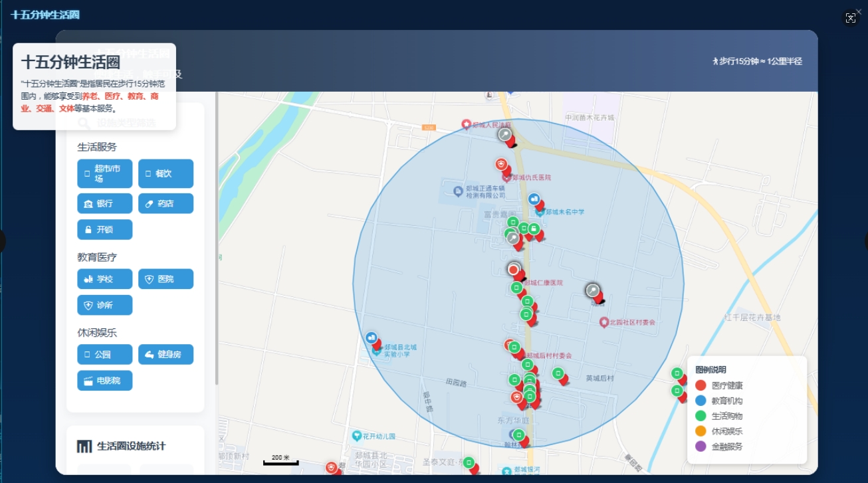Image resolution: width=868 pixels, height=483 pixels.
Task: Click the bar chart icon beside 生活圈设施统计
Action: 84,446
